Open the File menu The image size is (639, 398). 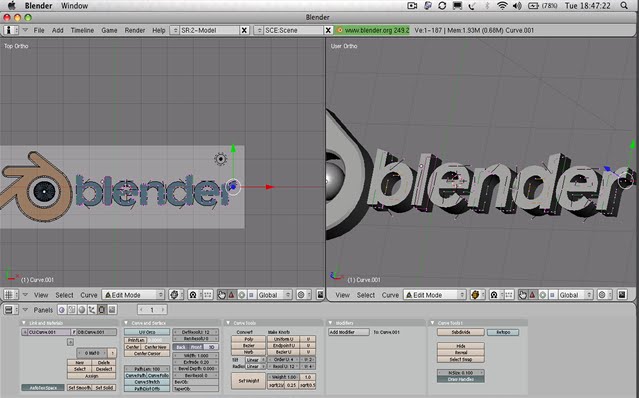coord(39,30)
